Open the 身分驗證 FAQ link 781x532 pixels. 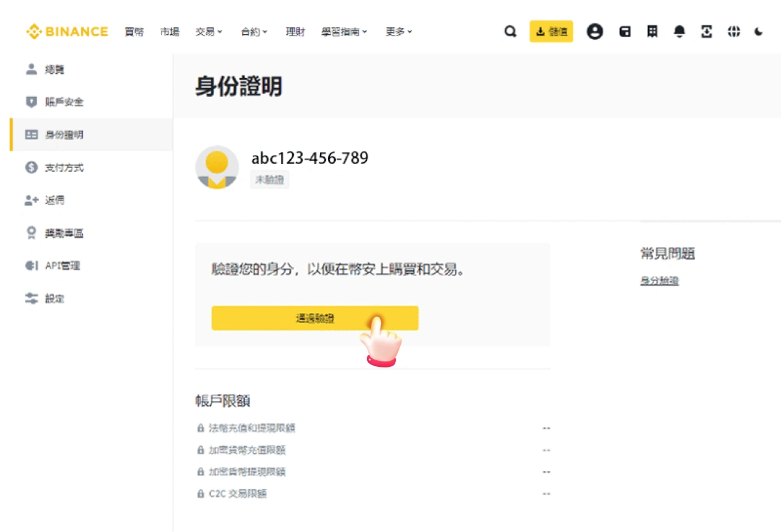pos(659,280)
